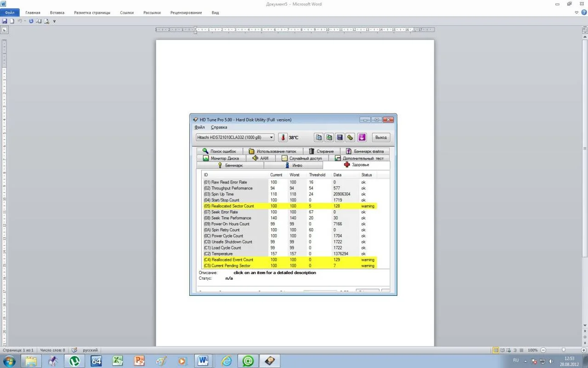
Task: Select the Монитор Диска tab
Action: coord(221,158)
